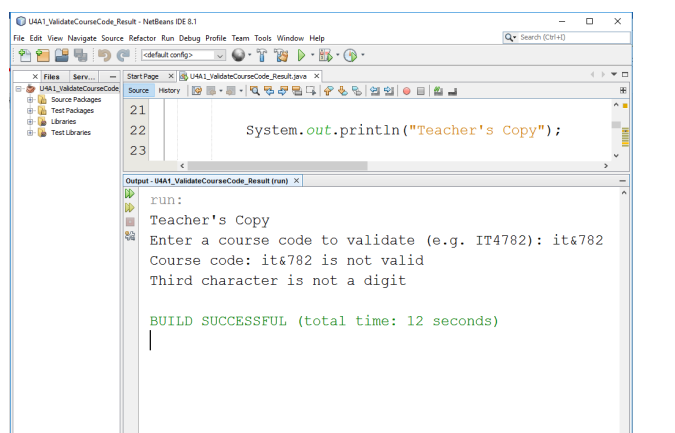
Task: Click the Redo arrow icon
Action: (x=123, y=55)
